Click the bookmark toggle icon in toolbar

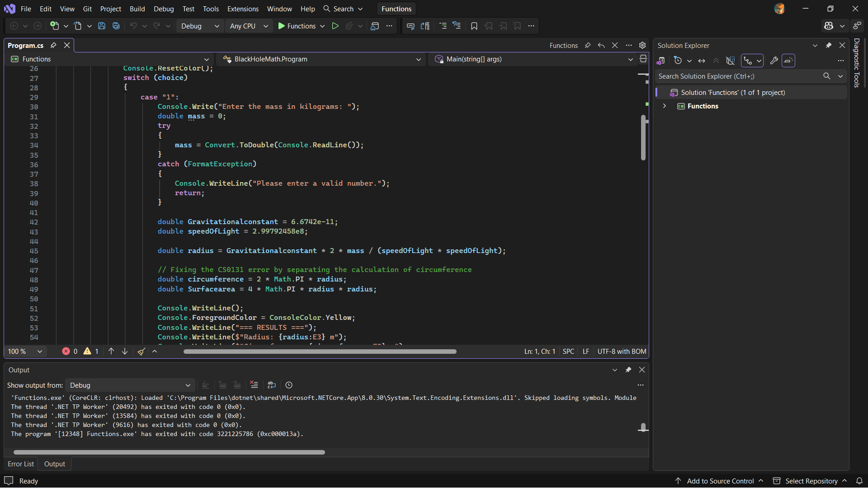[x=474, y=26]
